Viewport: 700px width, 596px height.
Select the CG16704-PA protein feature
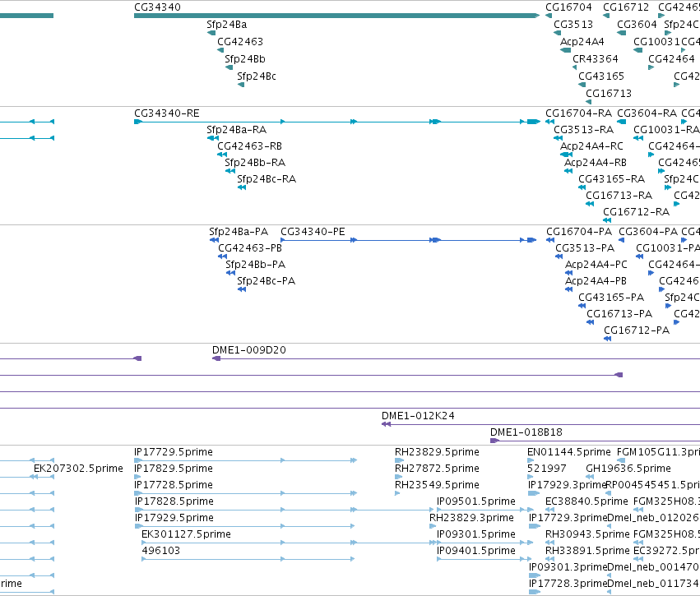[550, 240]
